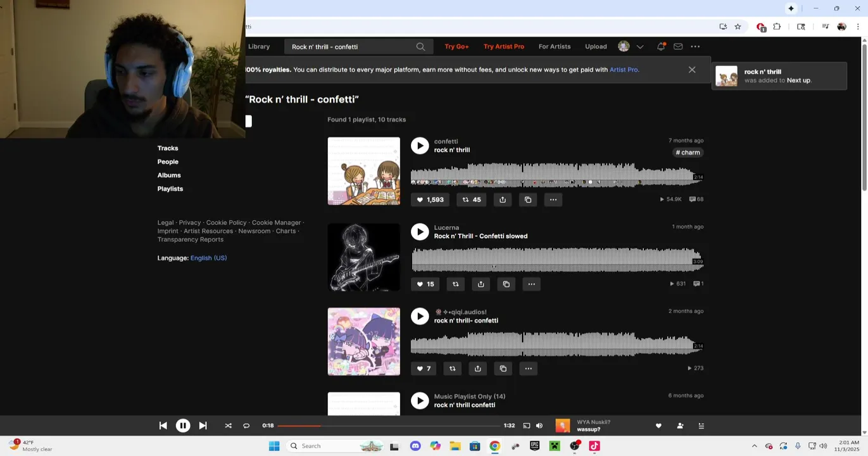Play Lucerna's Rock n' Thrill slowed track
The height and width of the screenshot is (456, 868).
coord(420,232)
